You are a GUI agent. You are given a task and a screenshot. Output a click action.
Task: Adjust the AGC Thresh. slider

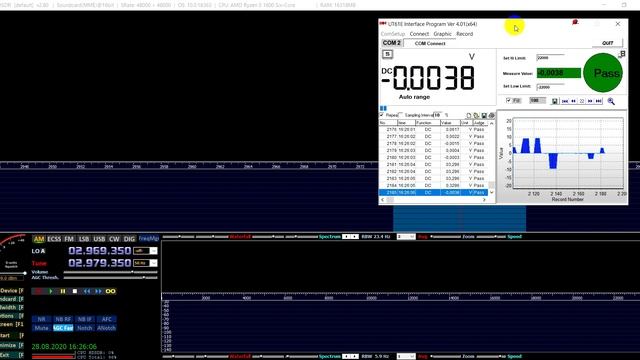pyautogui.click(x=110, y=278)
